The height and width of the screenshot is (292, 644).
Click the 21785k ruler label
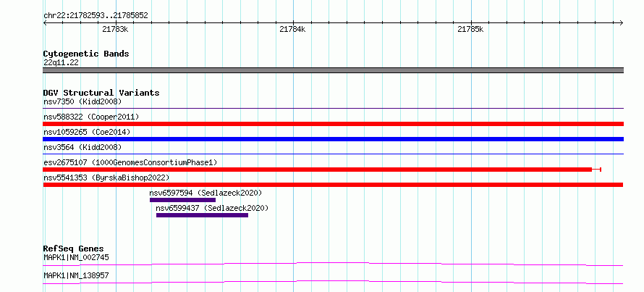tap(470, 30)
